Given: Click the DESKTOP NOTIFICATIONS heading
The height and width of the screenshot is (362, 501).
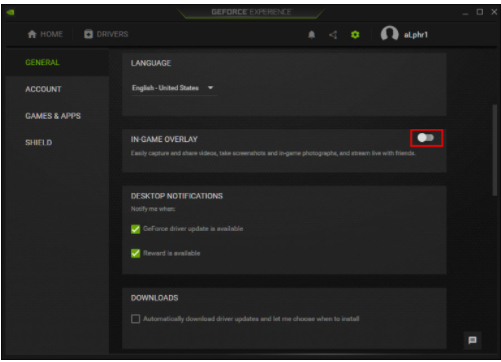Looking at the screenshot, I should 177,196.
